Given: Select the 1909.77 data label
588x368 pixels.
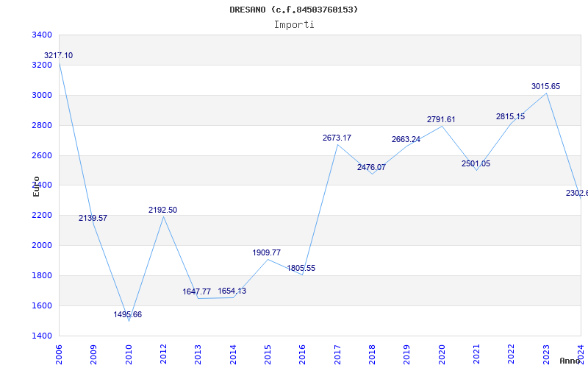Looking at the screenshot, I should [x=266, y=252].
